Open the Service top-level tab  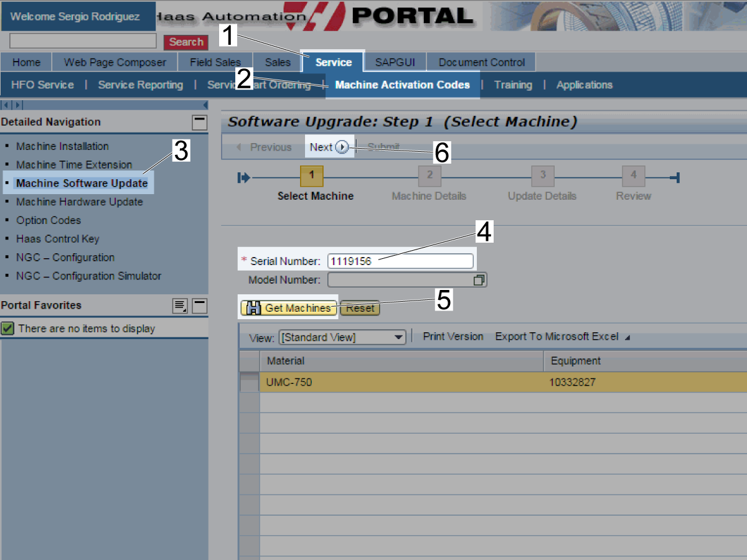(333, 62)
